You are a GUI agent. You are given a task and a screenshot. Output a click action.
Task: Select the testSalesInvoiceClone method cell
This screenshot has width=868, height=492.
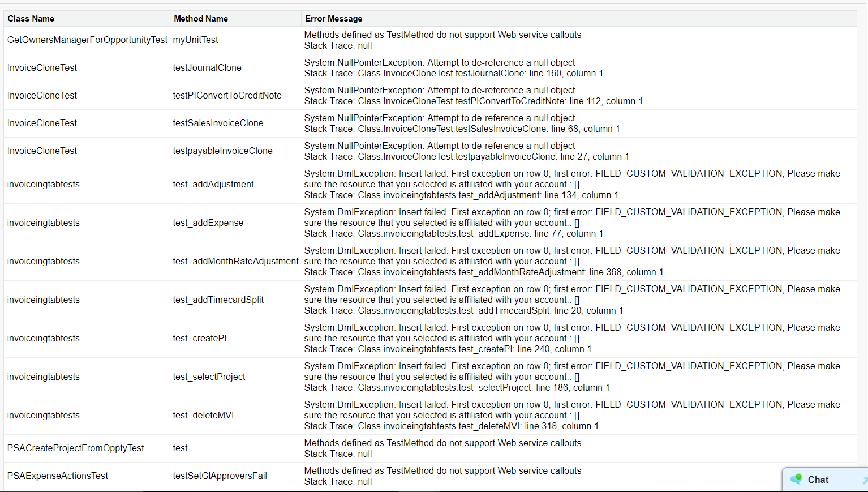pyautogui.click(x=218, y=123)
